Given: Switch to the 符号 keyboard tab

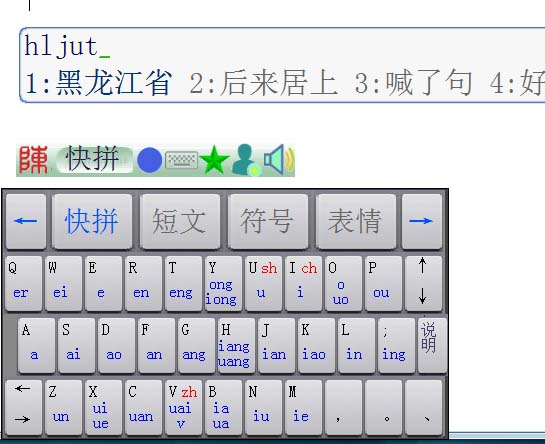Looking at the screenshot, I should 268,221.
